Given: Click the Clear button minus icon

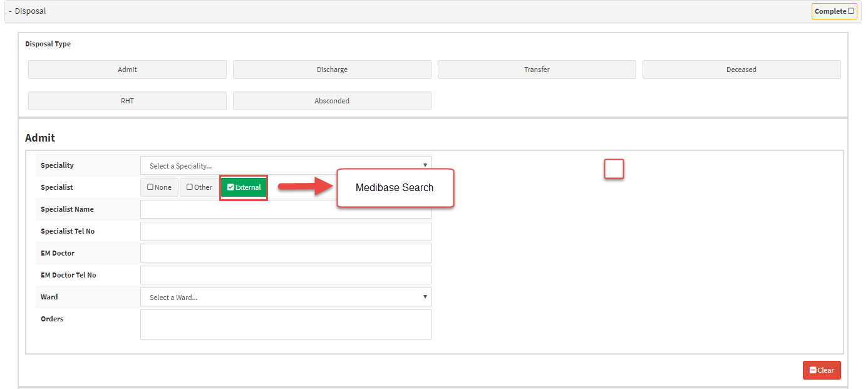Looking at the screenshot, I should (813, 370).
